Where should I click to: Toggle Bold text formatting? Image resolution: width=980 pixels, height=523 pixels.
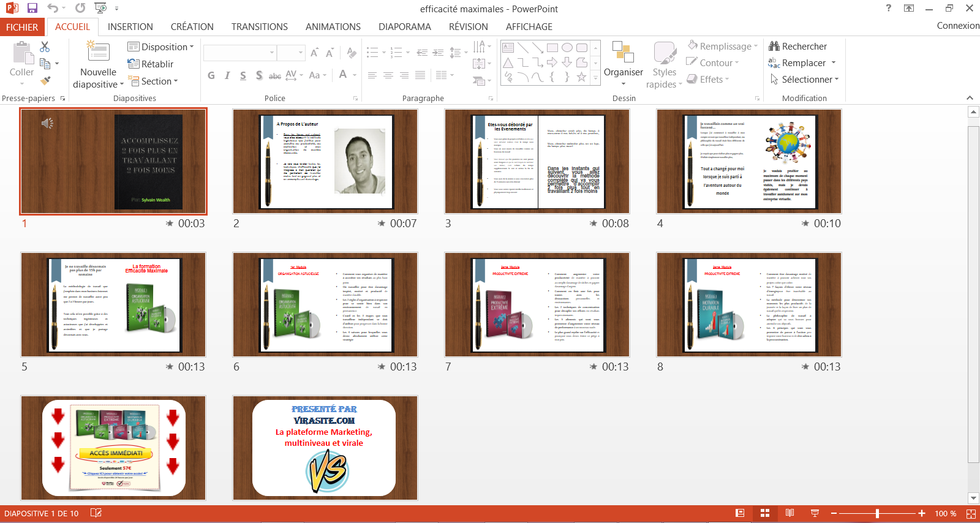pyautogui.click(x=211, y=75)
